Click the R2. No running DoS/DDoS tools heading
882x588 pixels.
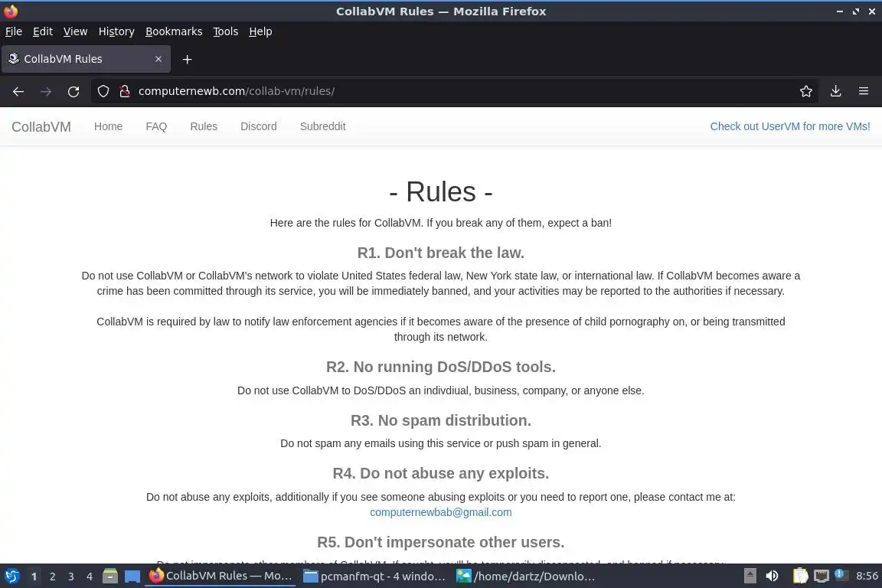click(440, 367)
